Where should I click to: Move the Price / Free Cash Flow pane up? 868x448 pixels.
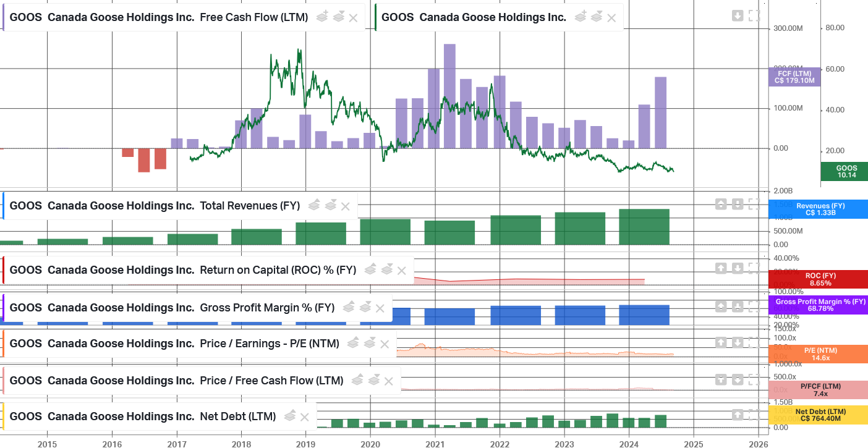721,379
